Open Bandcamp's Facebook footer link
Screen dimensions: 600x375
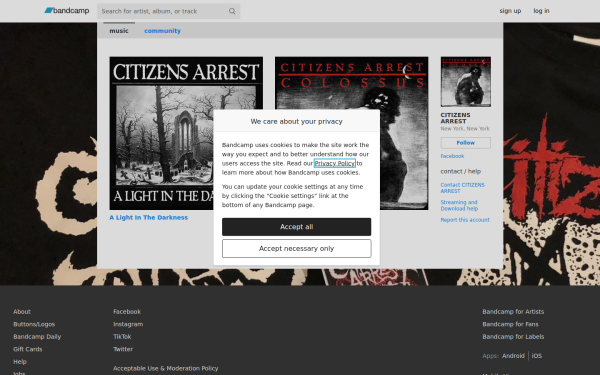127,311
